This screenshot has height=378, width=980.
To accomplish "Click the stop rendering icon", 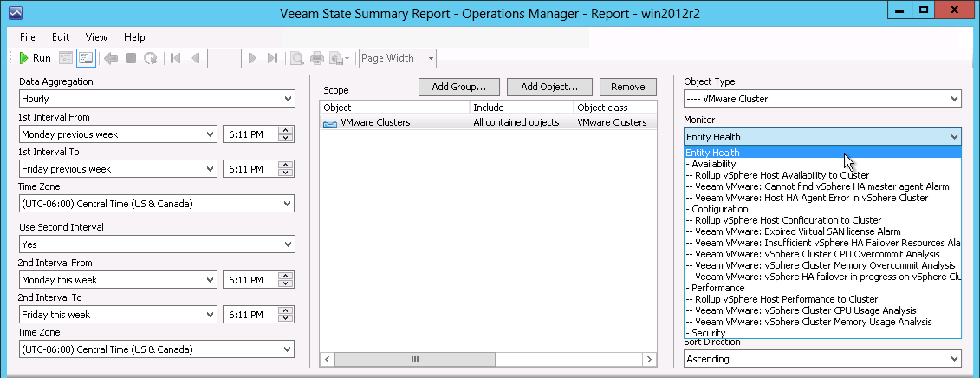I will [131, 58].
